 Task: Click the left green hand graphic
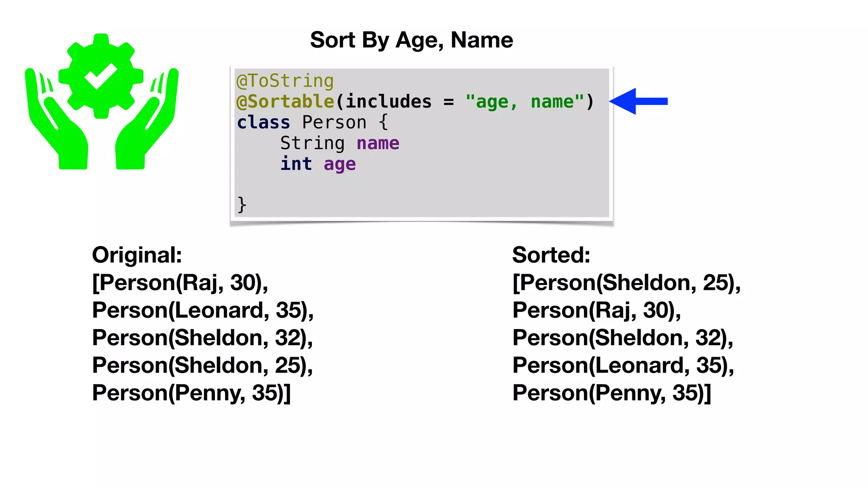click(56, 119)
